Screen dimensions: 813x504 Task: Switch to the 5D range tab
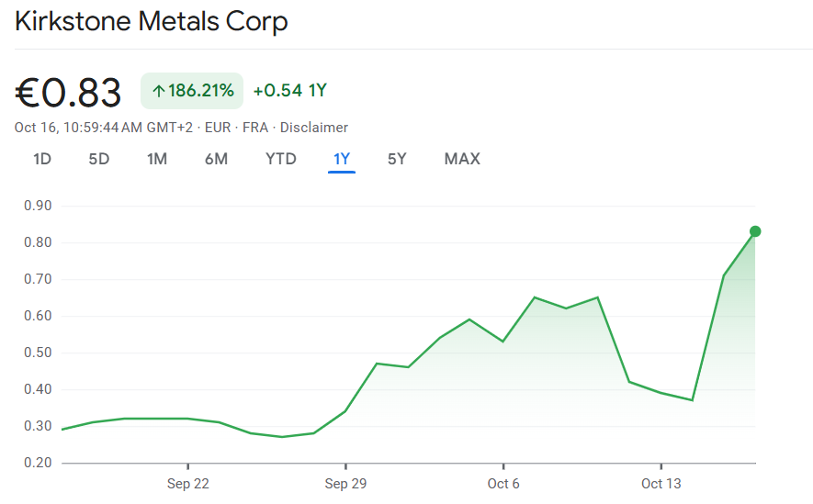coord(99,159)
